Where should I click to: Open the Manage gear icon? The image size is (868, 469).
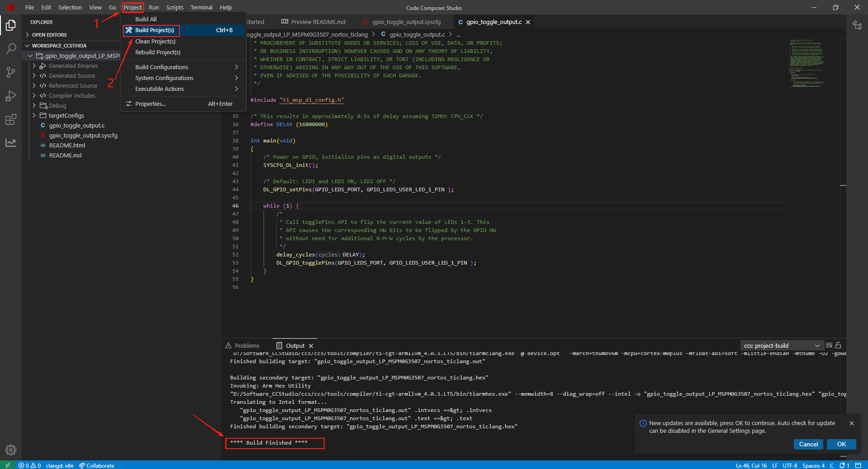tap(11, 450)
